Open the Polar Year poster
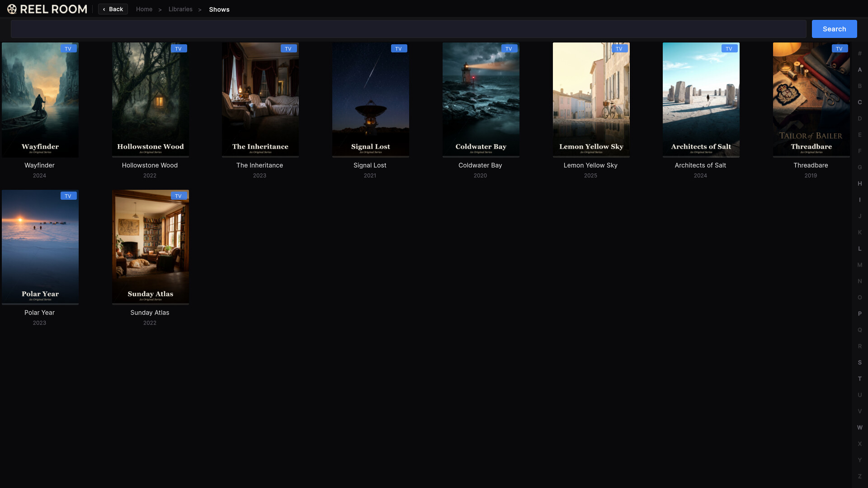Viewport: 868px width, 488px height. [40, 247]
